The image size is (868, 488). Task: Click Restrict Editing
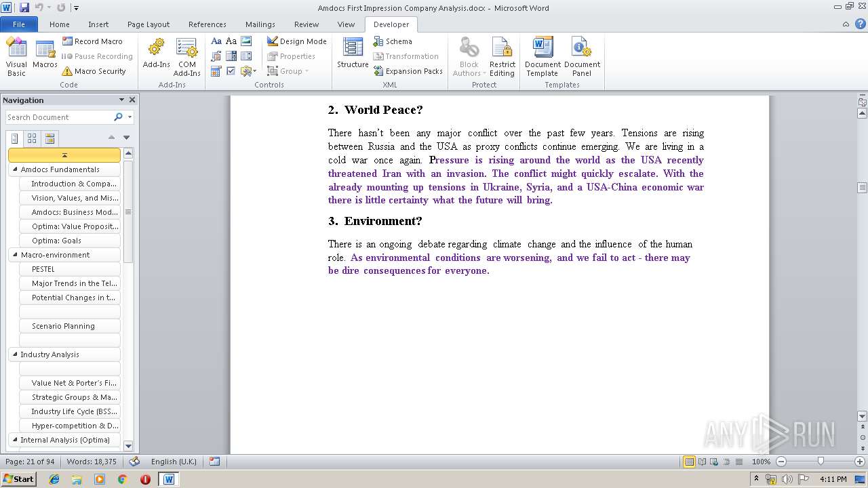pyautogui.click(x=502, y=57)
